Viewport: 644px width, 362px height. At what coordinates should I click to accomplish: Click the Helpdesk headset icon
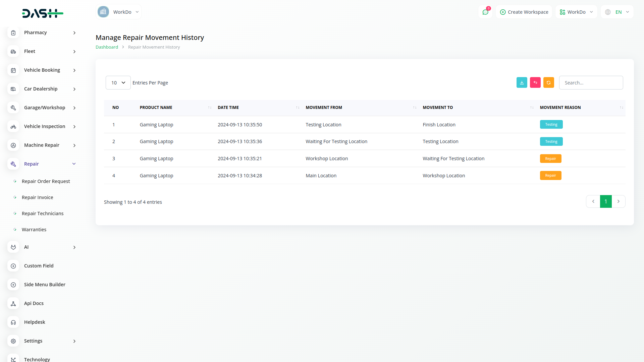13,322
